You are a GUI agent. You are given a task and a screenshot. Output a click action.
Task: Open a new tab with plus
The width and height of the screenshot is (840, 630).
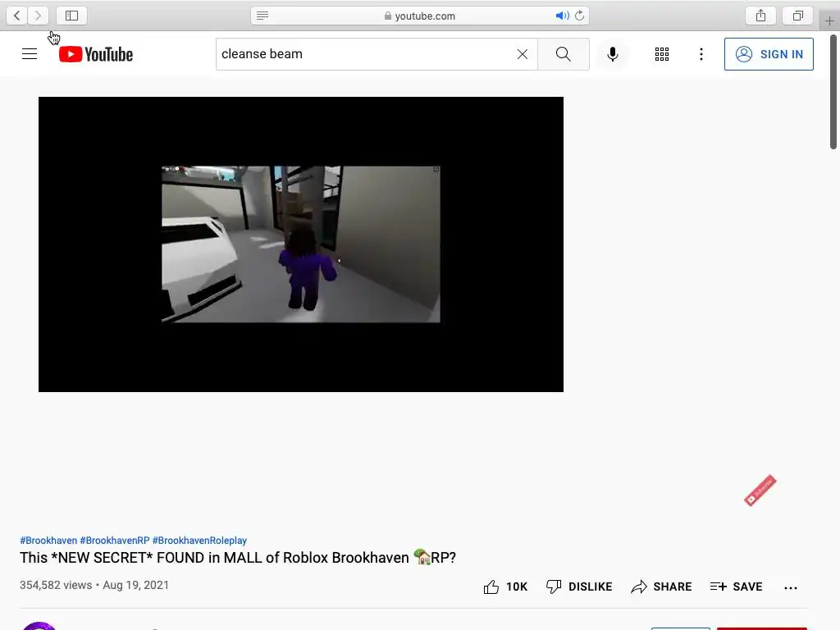tap(829, 21)
